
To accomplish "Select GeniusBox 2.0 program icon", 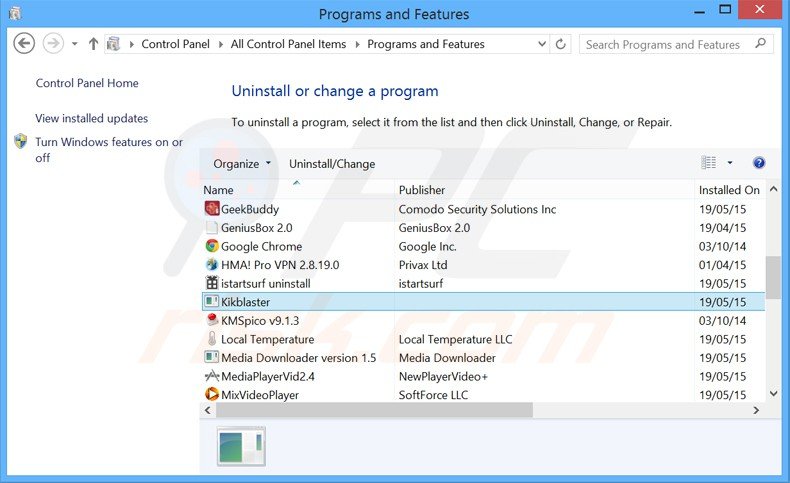I will coord(212,227).
